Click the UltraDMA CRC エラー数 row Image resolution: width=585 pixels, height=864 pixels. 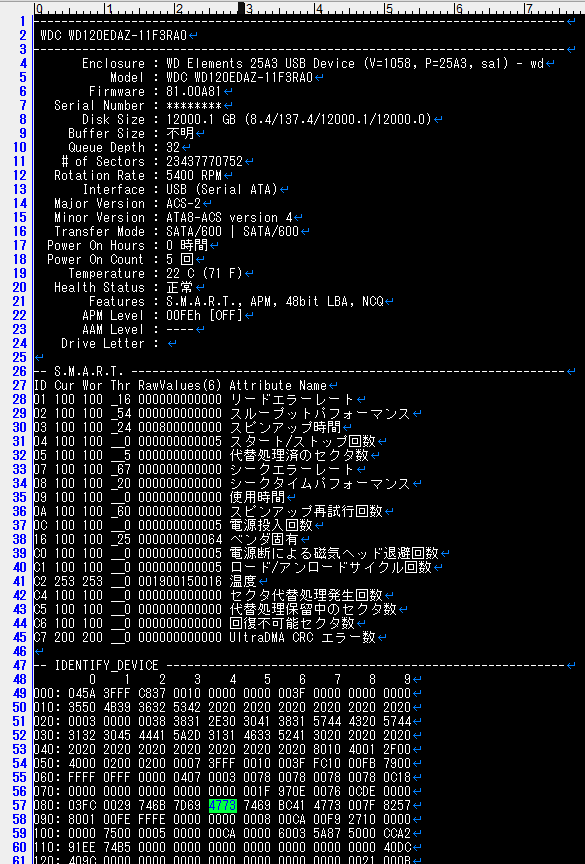click(205, 638)
